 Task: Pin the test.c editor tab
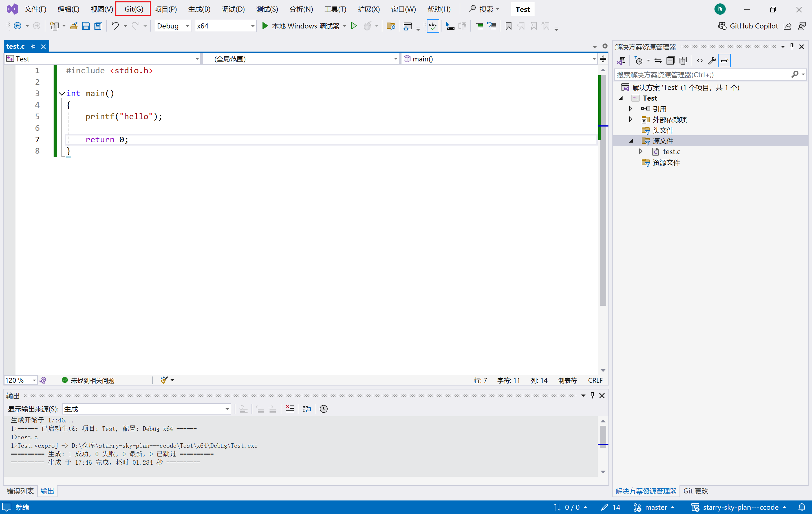[33, 46]
